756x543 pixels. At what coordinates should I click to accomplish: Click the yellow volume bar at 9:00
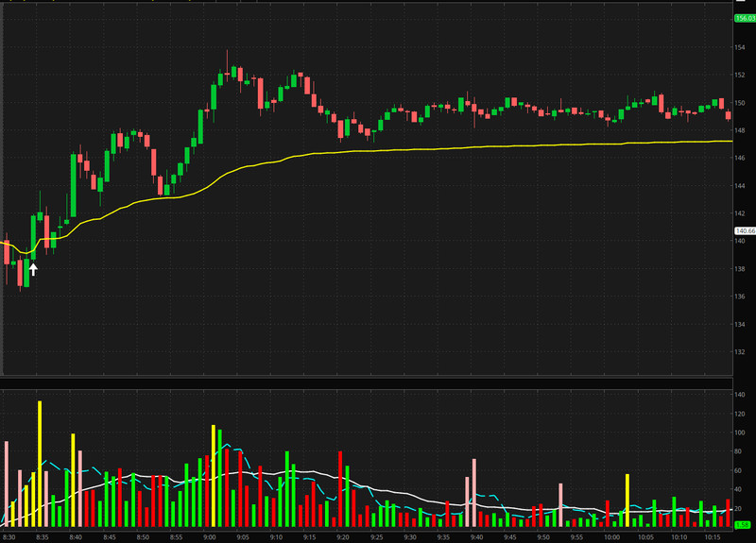pos(214,476)
